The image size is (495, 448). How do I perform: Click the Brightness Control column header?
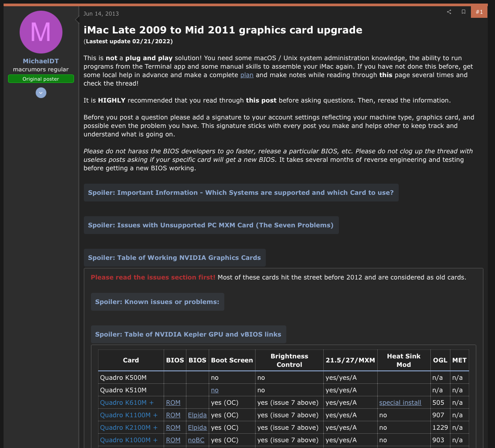click(289, 360)
